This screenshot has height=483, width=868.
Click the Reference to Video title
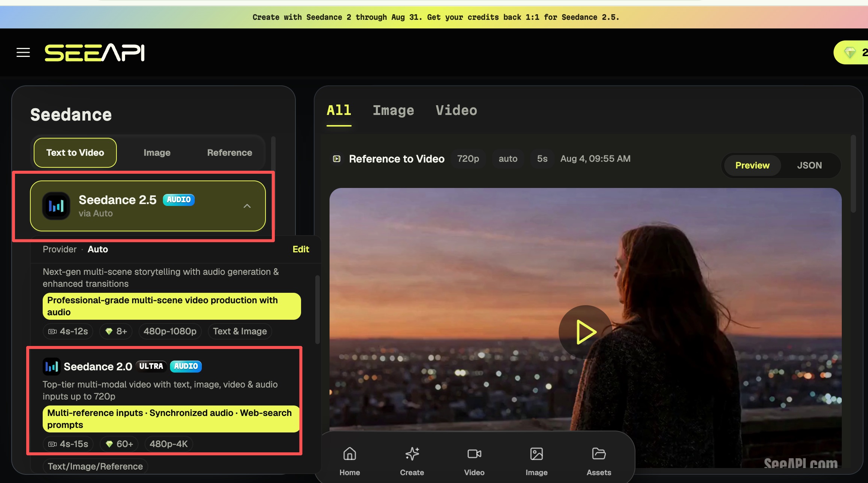397,159
